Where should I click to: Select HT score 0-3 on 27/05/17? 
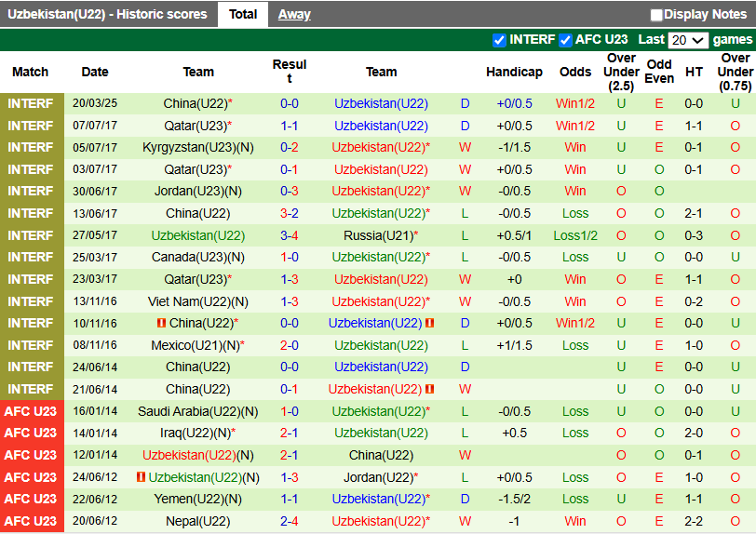pyautogui.click(x=694, y=235)
